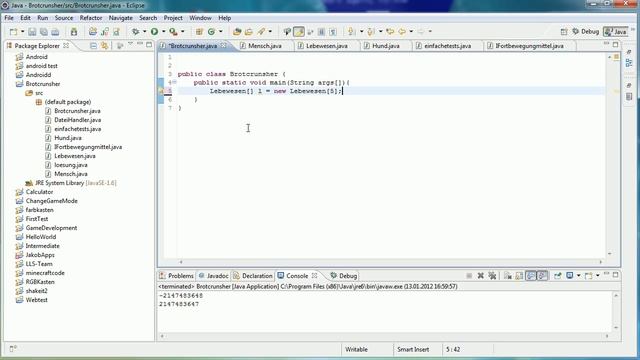Click the Print icon in toolbar
Screen dimensions: 640x360
tap(55, 32)
